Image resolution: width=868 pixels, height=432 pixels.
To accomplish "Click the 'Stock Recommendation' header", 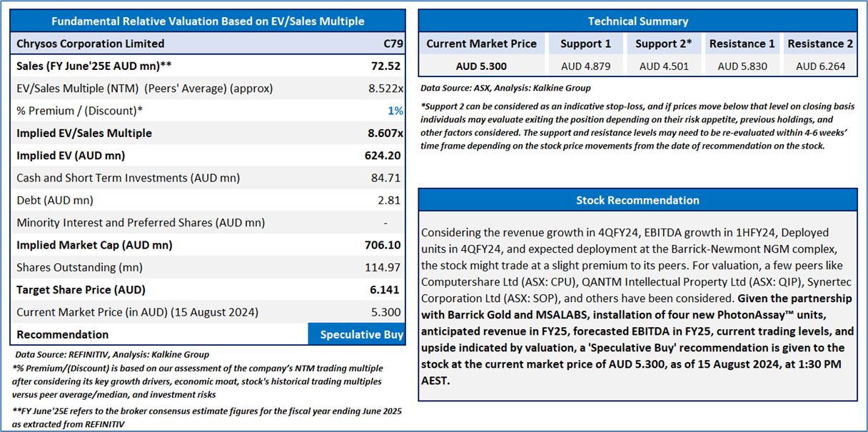I will pos(638,200).
